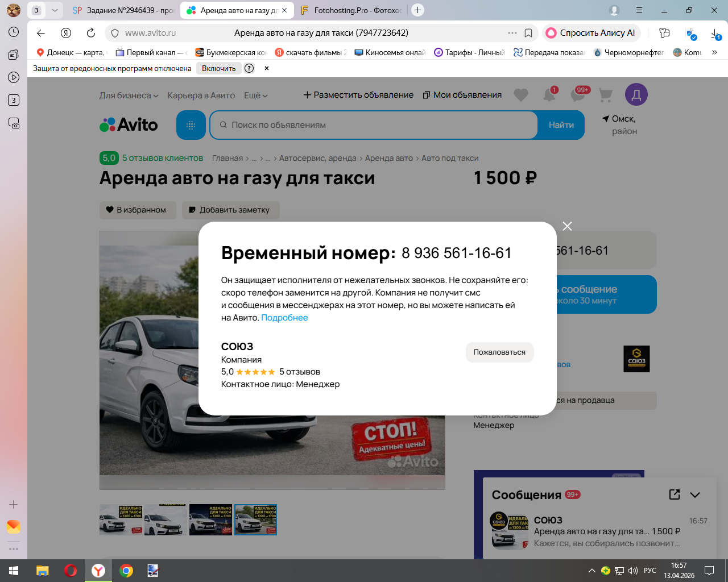Select third car photo thumbnail
728x582 pixels.
[x=210, y=519]
